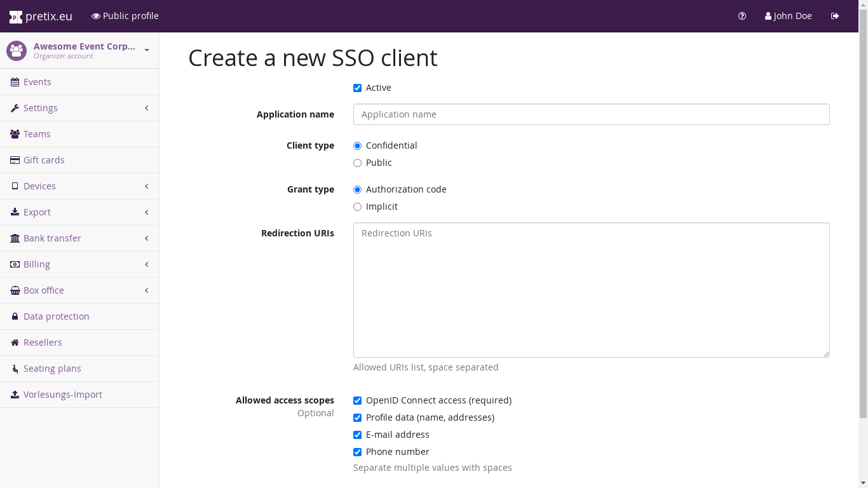Open the Public profile link
868x488 pixels.
125,16
